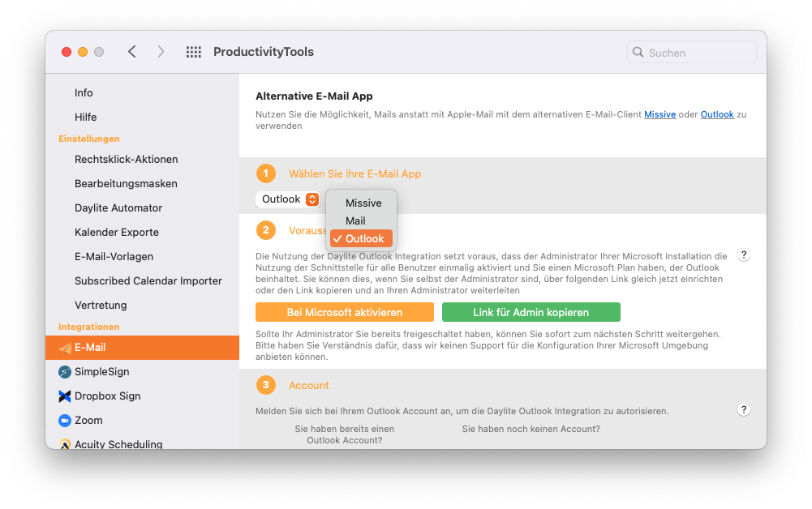Screen dimensions: 812x509
Task: Click the Zoom camera icon
Action: pyautogui.click(x=65, y=421)
